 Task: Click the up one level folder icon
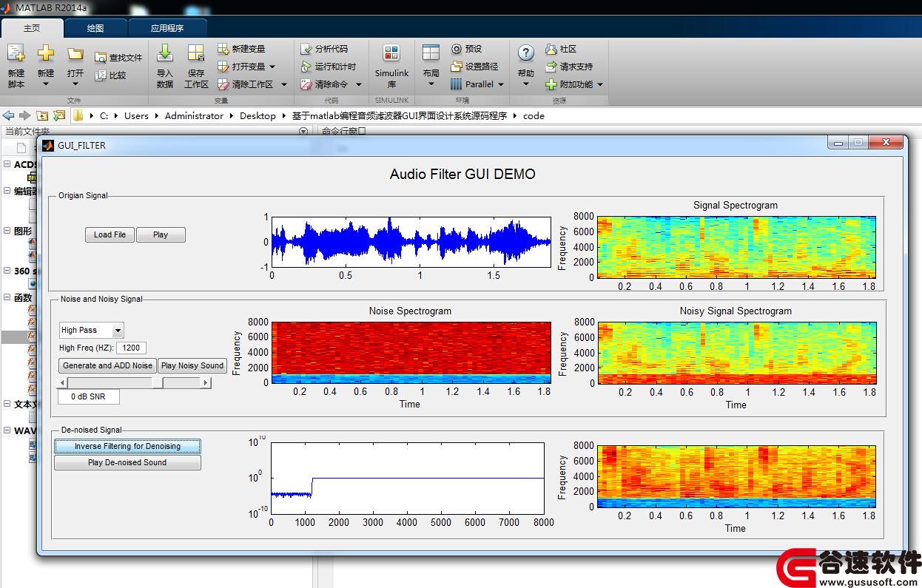point(42,115)
